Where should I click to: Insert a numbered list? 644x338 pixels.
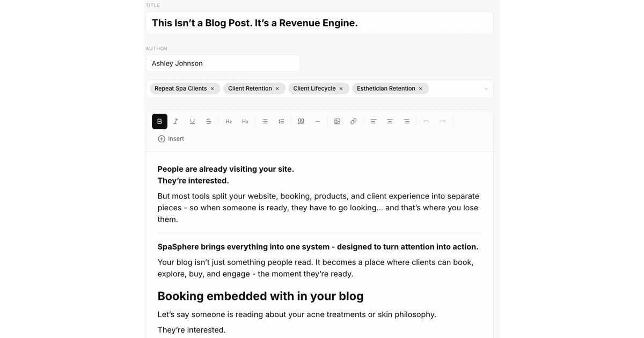coord(281,122)
